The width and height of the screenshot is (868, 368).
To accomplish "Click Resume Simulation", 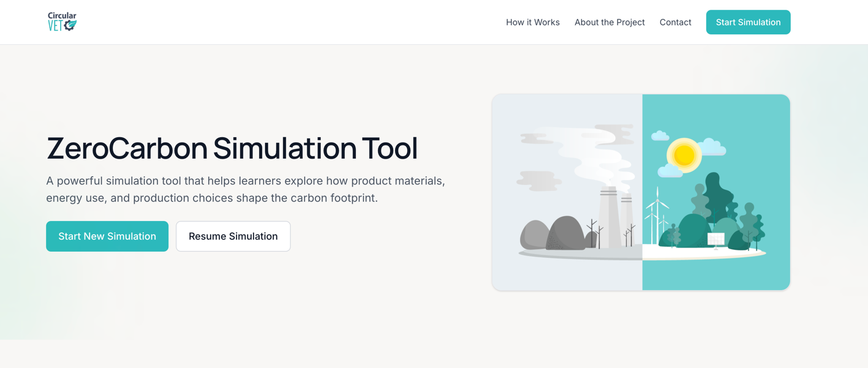I will (x=233, y=236).
